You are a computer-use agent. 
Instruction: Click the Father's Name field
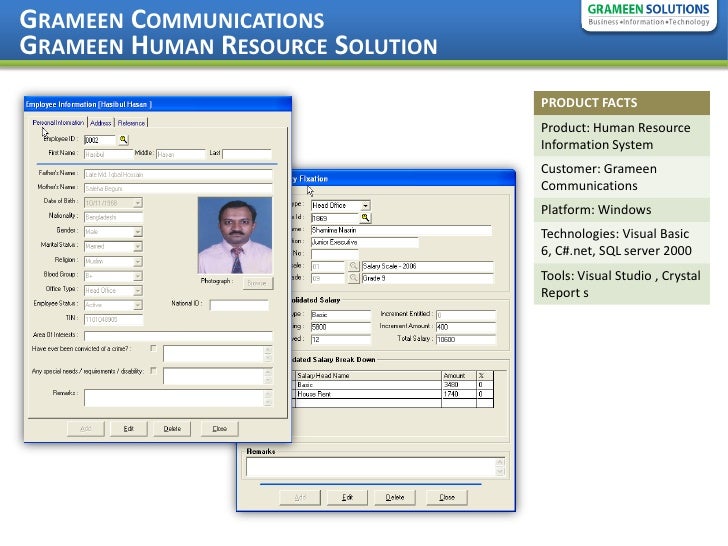pyautogui.click(x=178, y=174)
